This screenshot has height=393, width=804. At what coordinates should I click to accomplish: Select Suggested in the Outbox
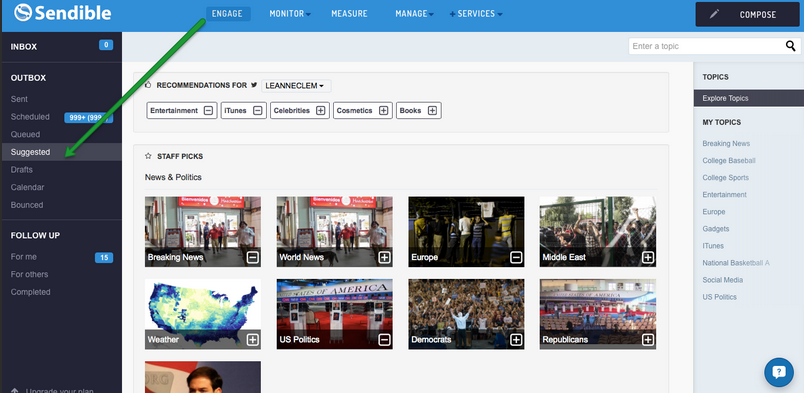point(61,152)
